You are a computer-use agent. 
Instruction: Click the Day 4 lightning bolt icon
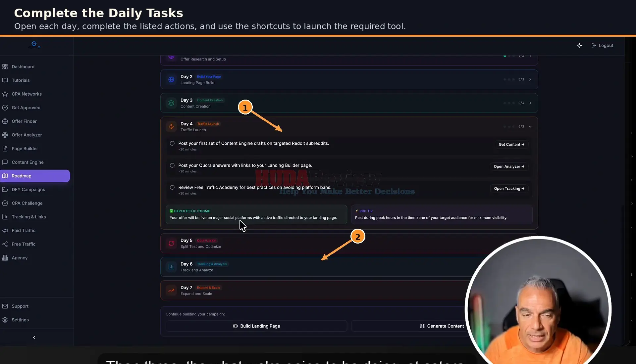[171, 126]
